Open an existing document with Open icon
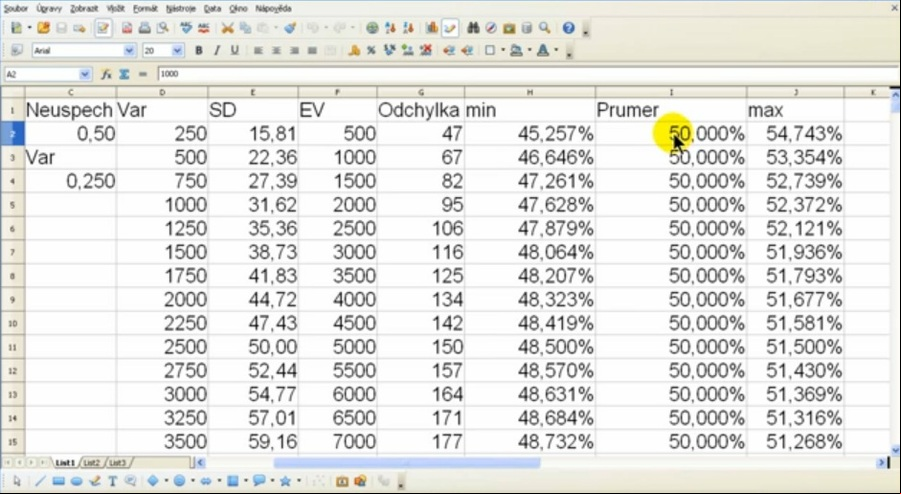 point(43,28)
